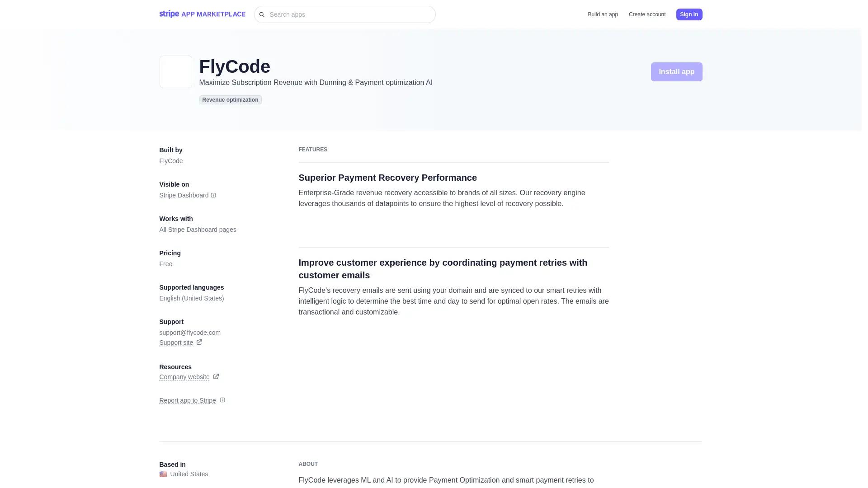This screenshot has height=488, width=868.
Task: Click the FlyCode heading title
Action: [234, 66]
